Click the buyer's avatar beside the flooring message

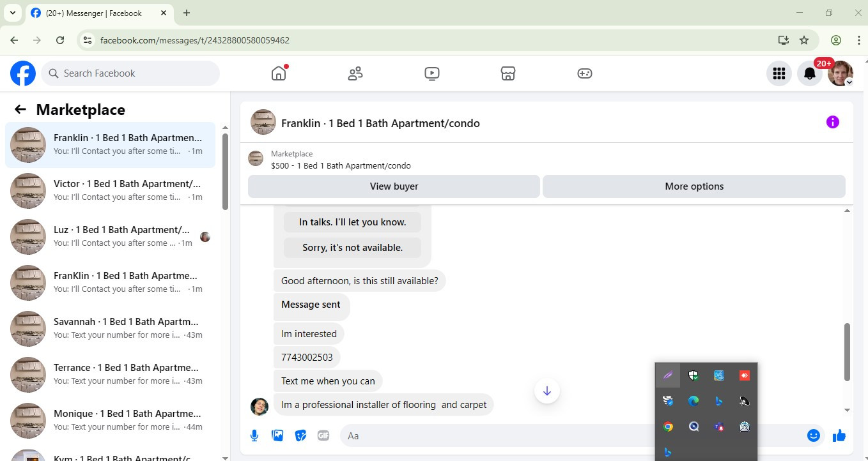point(260,407)
